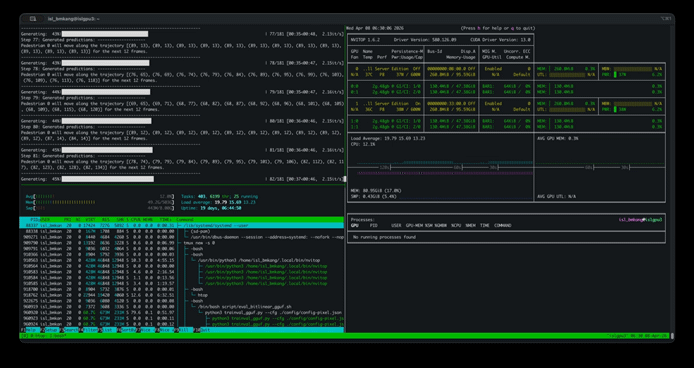The image size is (694, 368).
Task: Click nvitop 'AVG GPU MEM: 0.3%' label
Action: pyautogui.click(x=558, y=138)
